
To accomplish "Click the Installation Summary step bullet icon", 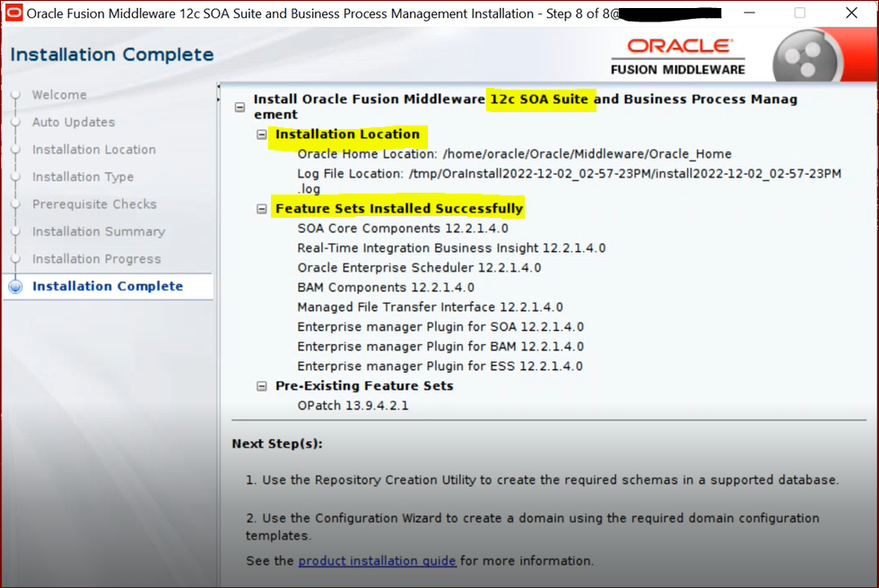I will tap(16, 231).
